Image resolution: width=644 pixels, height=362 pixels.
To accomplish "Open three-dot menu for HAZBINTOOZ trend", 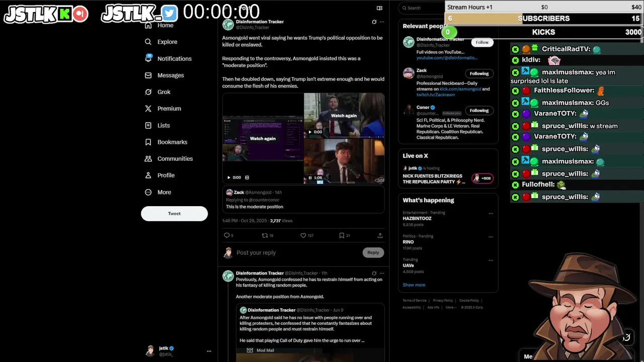I will pyautogui.click(x=491, y=213).
